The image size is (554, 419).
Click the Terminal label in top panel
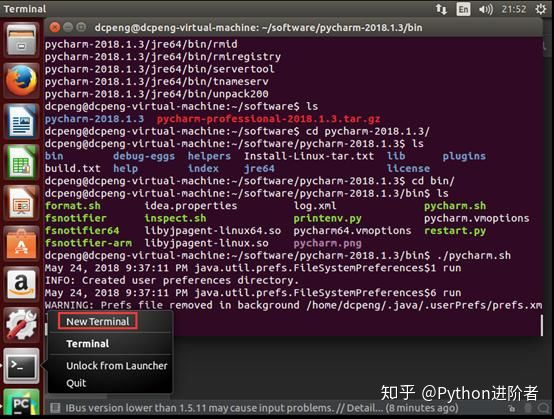[25, 9]
